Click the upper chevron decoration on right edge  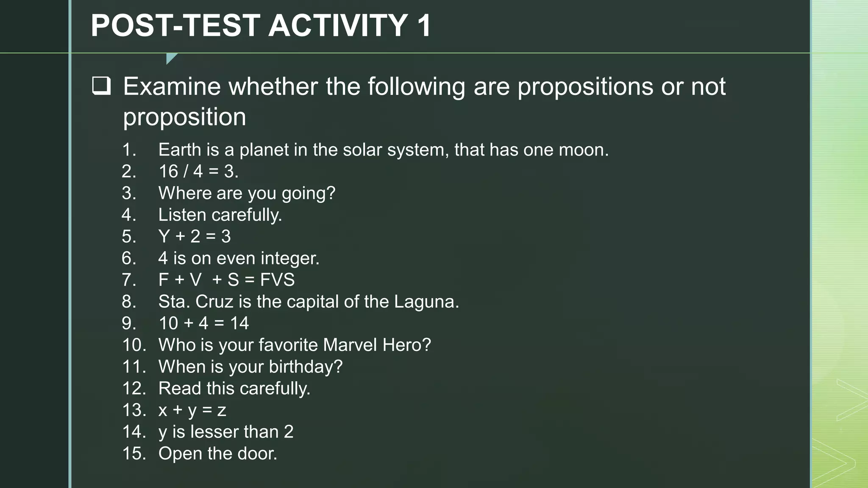point(851,400)
